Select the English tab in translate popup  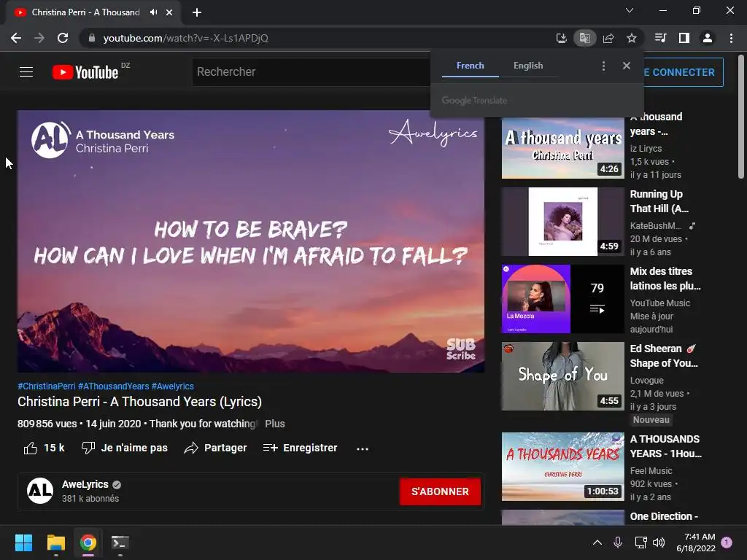coord(528,66)
